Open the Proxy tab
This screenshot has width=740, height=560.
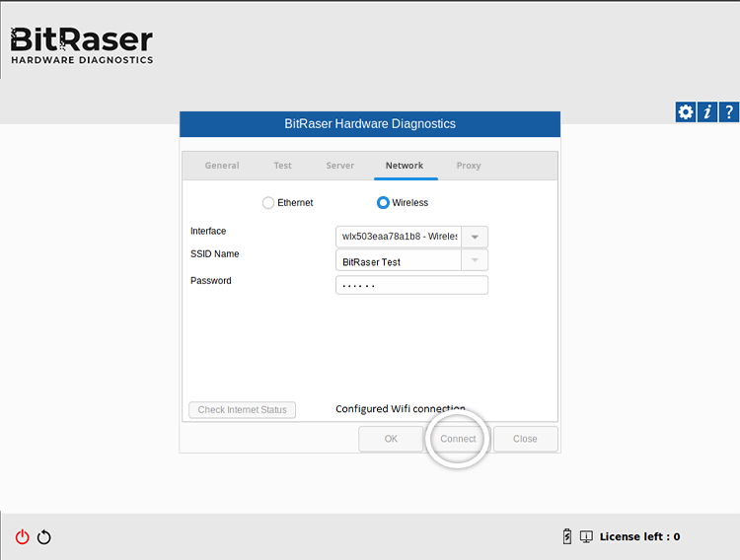tap(469, 166)
